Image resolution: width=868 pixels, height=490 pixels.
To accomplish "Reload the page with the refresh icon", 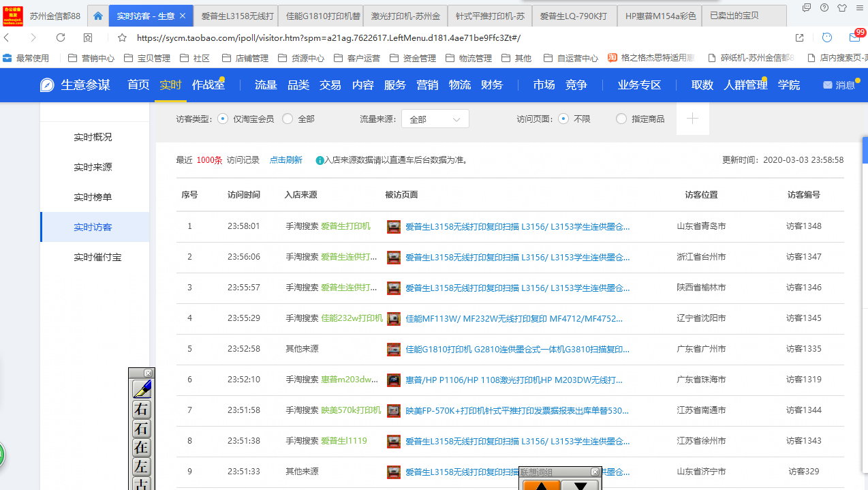I will pyautogui.click(x=61, y=37).
